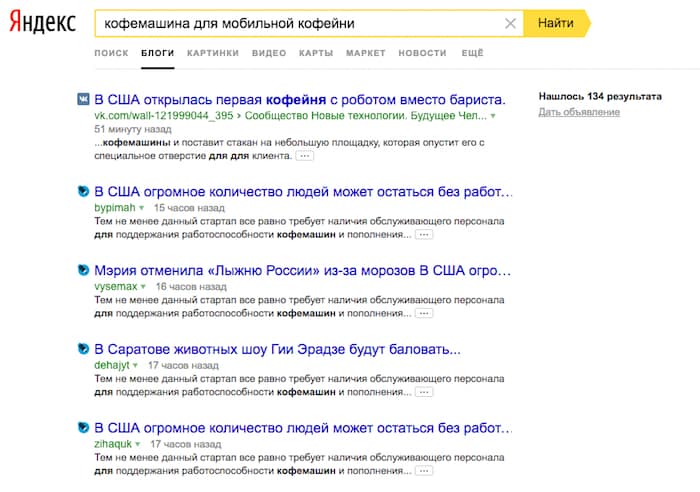Viewport: 700px width, 492px height.
Task: Switch to the Новости tab
Action: pyautogui.click(x=422, y=53)
